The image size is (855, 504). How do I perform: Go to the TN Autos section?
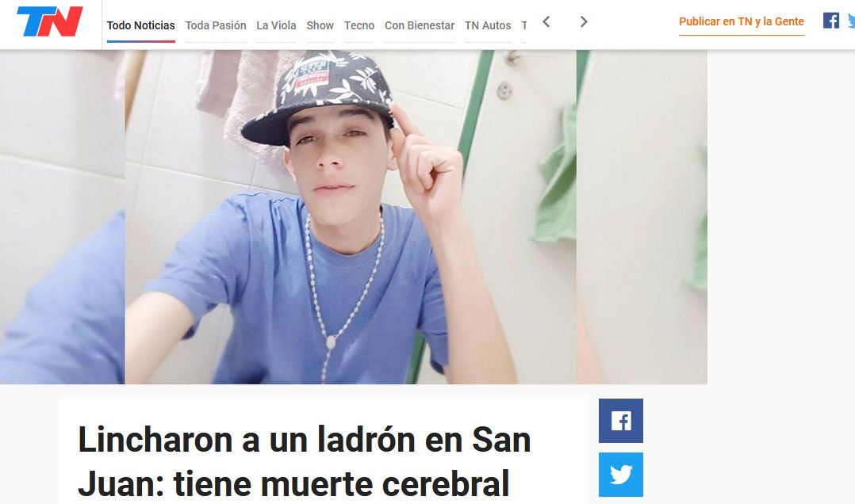click(488, 25)
